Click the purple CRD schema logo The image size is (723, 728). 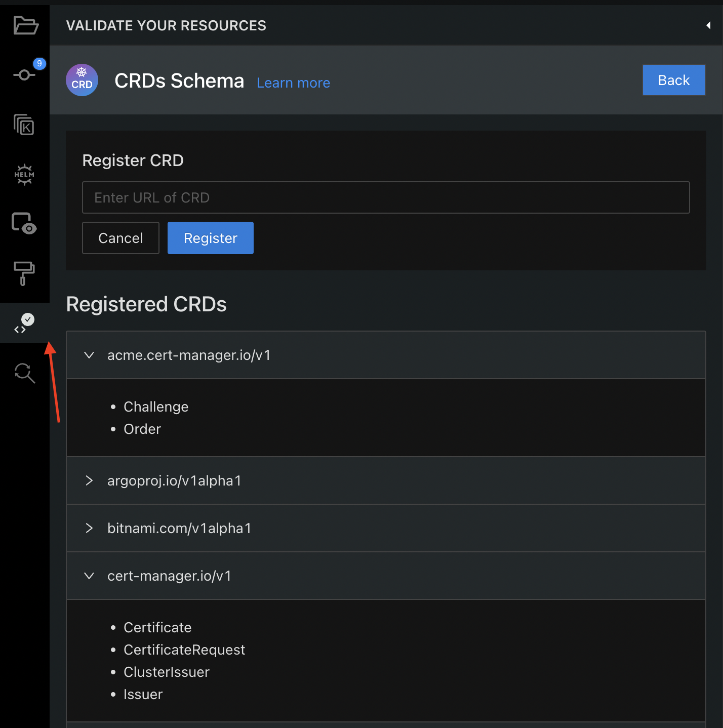tap(82, 80)
